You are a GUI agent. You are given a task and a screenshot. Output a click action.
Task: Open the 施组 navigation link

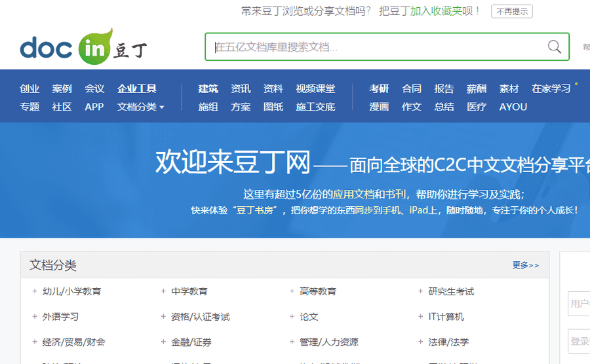[208, 107]
